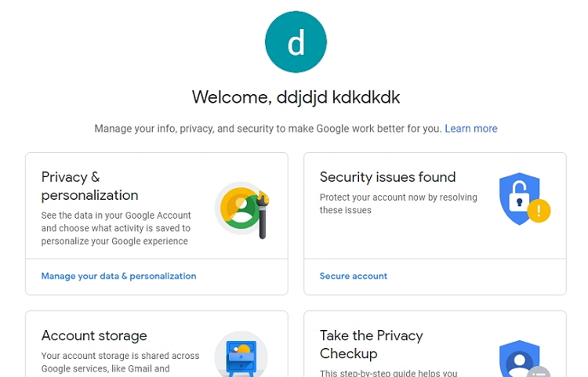Click the Privacy & personalization paintbrush illustration
The height and width of the screenshot is (377, 588).
(242, 210)
